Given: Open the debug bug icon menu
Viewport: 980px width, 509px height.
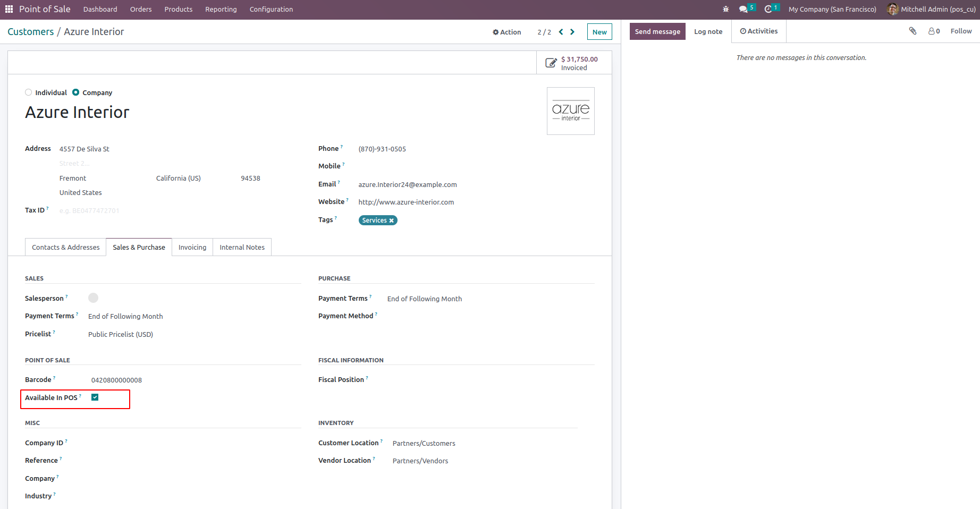Looking at the screenshot, I should tap(726, 9).
